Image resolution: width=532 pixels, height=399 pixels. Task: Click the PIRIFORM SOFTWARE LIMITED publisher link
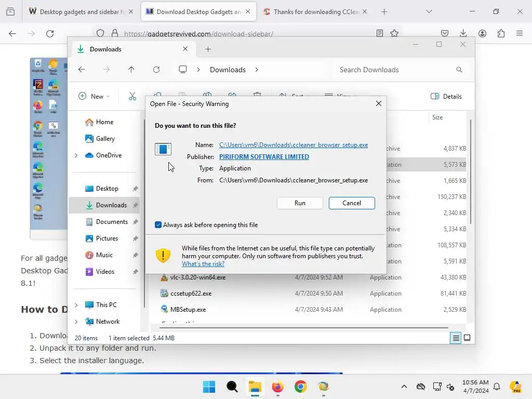click(x=264, y=157)
